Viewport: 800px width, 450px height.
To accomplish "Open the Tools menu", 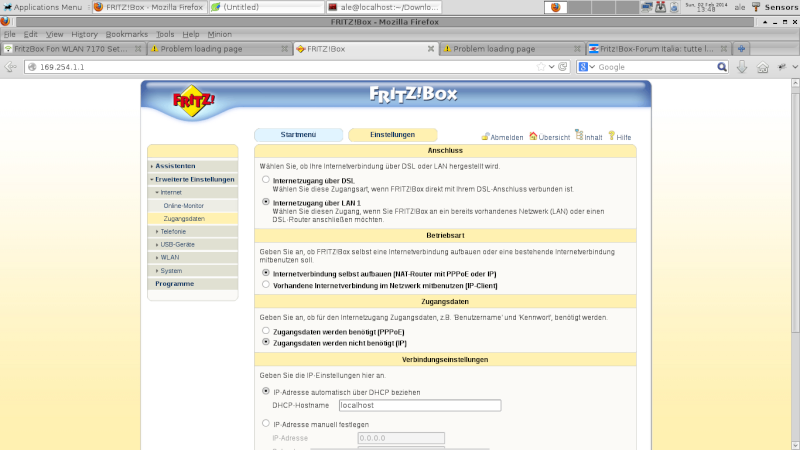I will (165, 34).
